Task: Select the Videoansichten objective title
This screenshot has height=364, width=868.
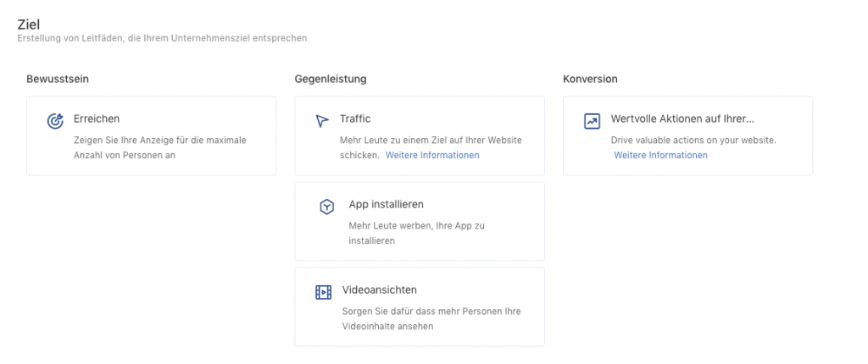Action: [x=379, y=290]
